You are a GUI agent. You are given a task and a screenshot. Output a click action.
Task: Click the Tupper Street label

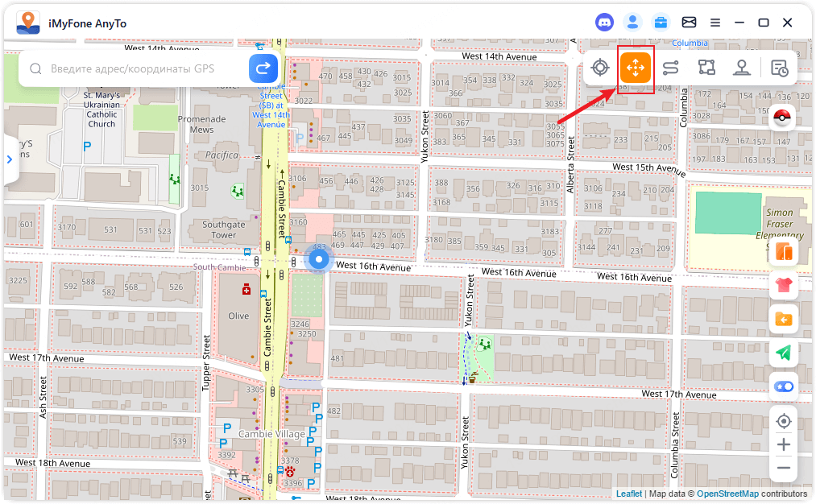(206, 363)
